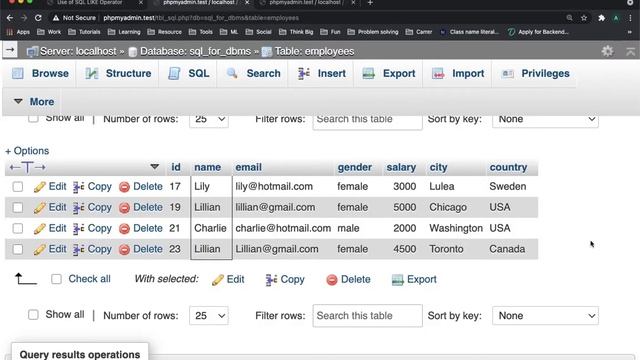Click Delete icon for row 19
Image resolution: width=640 pixels, height=360 pixels.
[124, 208]
